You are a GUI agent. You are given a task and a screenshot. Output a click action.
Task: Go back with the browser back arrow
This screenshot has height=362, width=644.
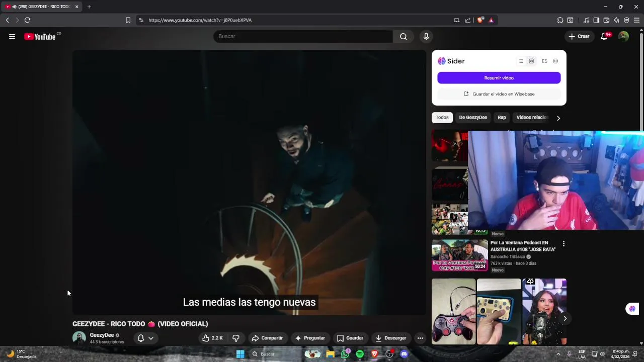[x=7, y=20]
